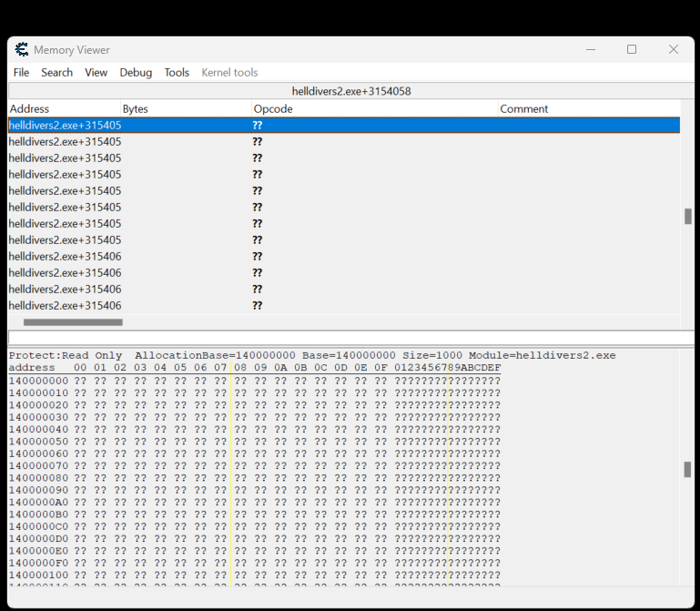Select hex row address 140000020
This screenshot has height=611, width=700.
(38, 405)
